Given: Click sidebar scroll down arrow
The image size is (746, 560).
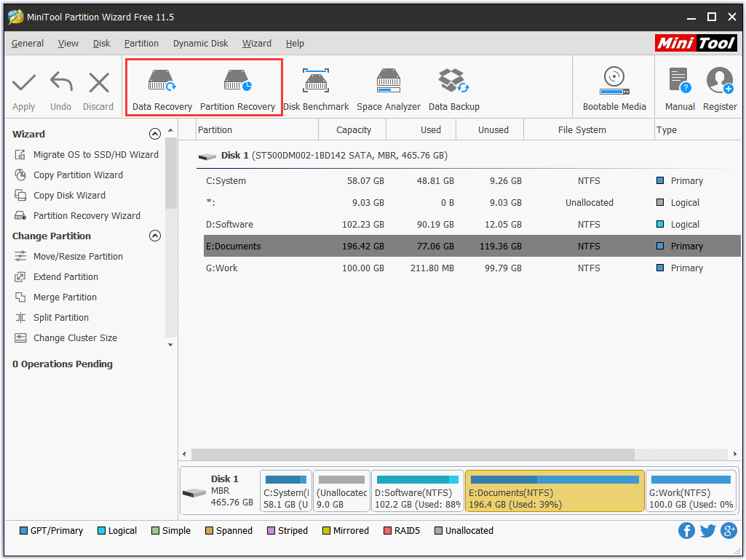Looking at the screenshot, I should (170, 345).
